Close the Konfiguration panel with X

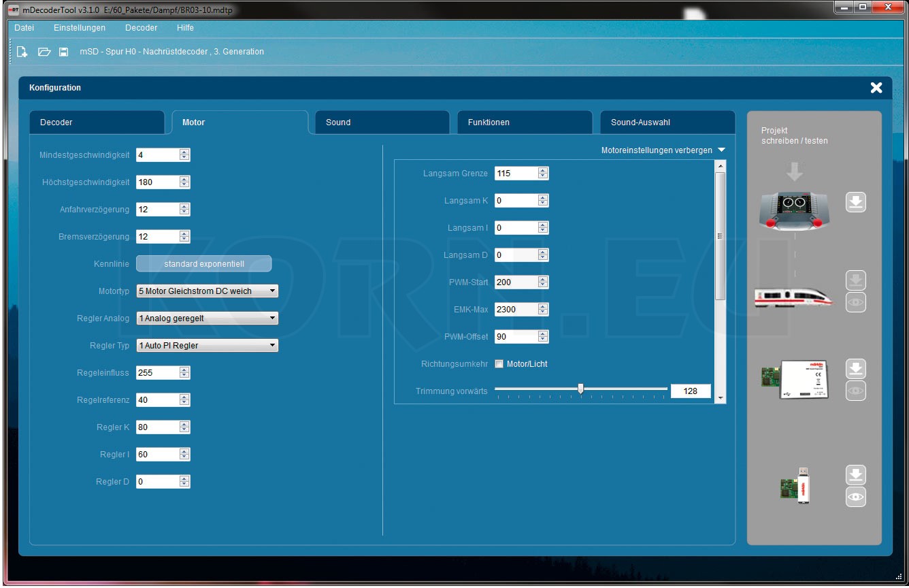(876, 88)
